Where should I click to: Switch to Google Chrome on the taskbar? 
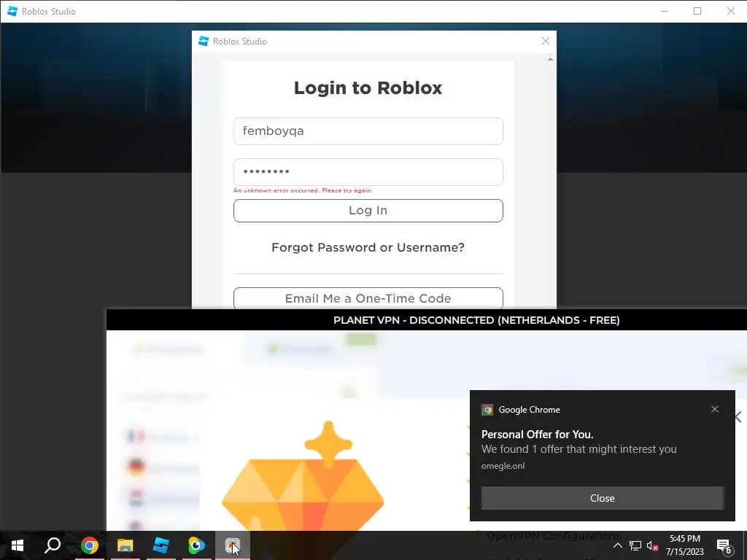pos(90,545)
